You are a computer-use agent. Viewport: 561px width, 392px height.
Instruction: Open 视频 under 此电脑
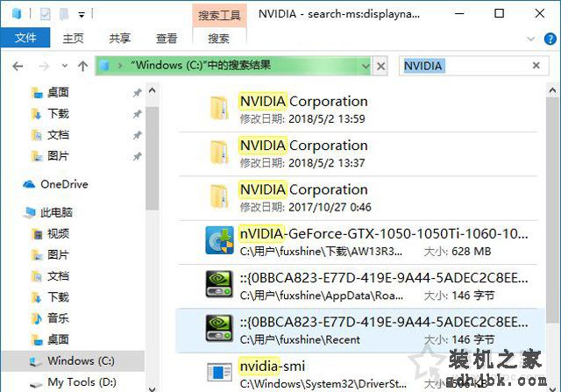point(58,234)
